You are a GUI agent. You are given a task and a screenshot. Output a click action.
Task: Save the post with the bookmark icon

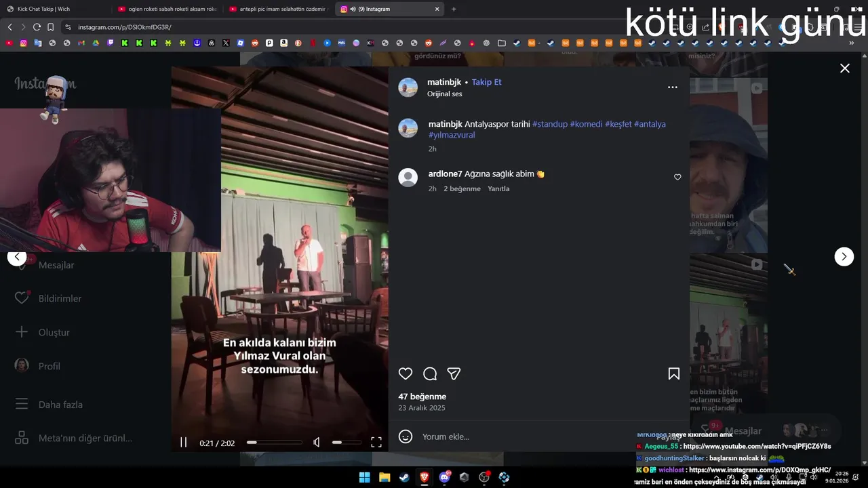(674, 373)
